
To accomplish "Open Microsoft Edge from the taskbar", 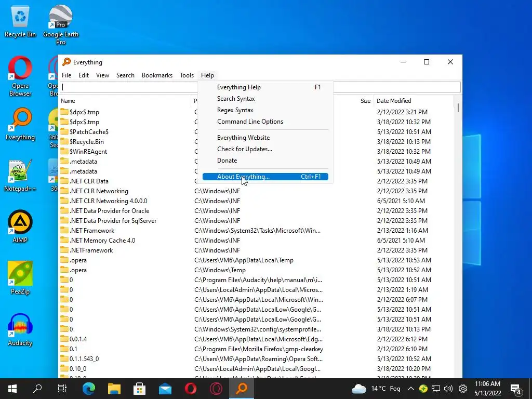I will click(x=88, y=389).
